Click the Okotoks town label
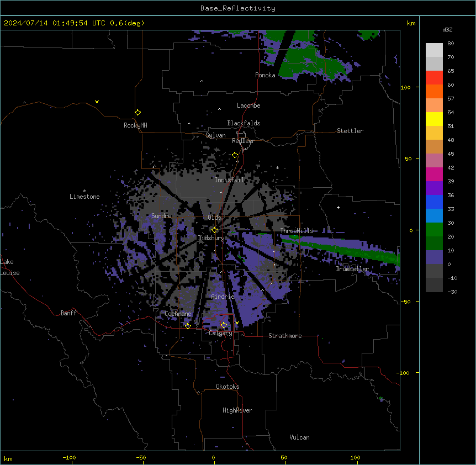 [x=228, y=387]
